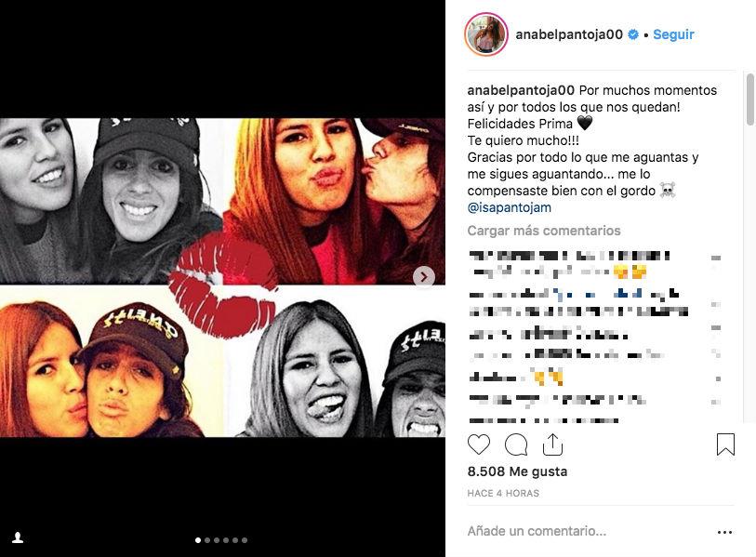Share the post using the share icon
756x557 pixels.
(552, 444)
